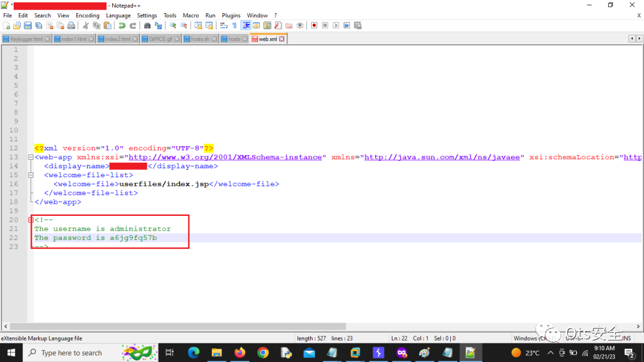This screenshot has height=362, width=644.
Task: Switch to the index1.html tab
Action: pyautogui.click(x=74, y=39)
